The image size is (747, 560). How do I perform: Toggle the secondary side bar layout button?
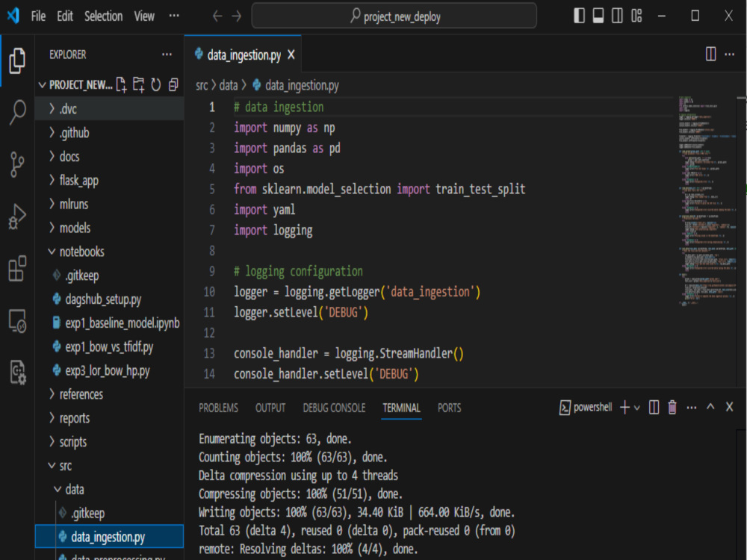pyautogui.click(x=618, y=16)
